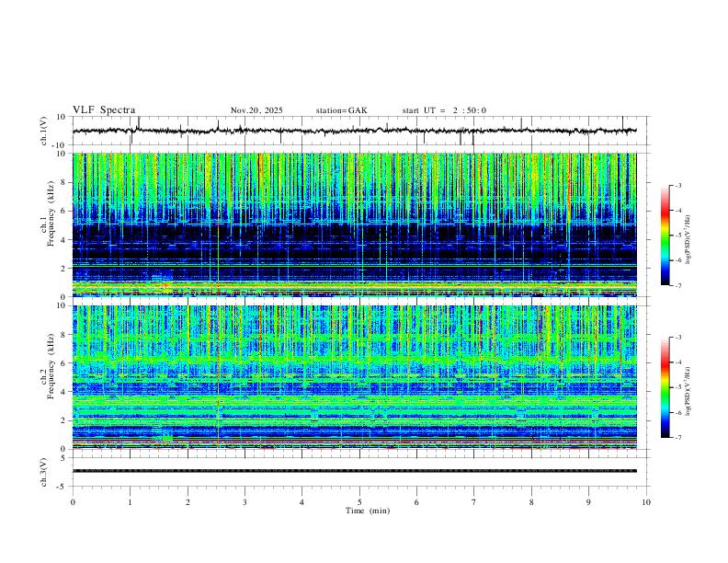Click the "Time (min)" axis label
728x563 pixels.
coord(368,511)
